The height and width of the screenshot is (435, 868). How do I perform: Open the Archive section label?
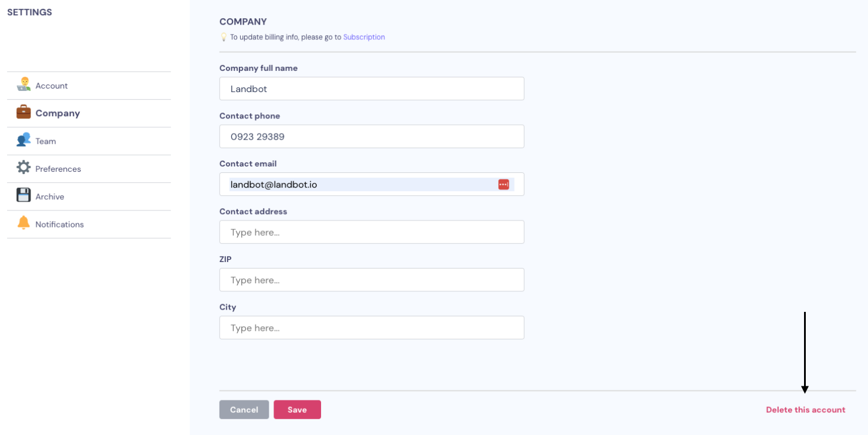click(50, 197)
